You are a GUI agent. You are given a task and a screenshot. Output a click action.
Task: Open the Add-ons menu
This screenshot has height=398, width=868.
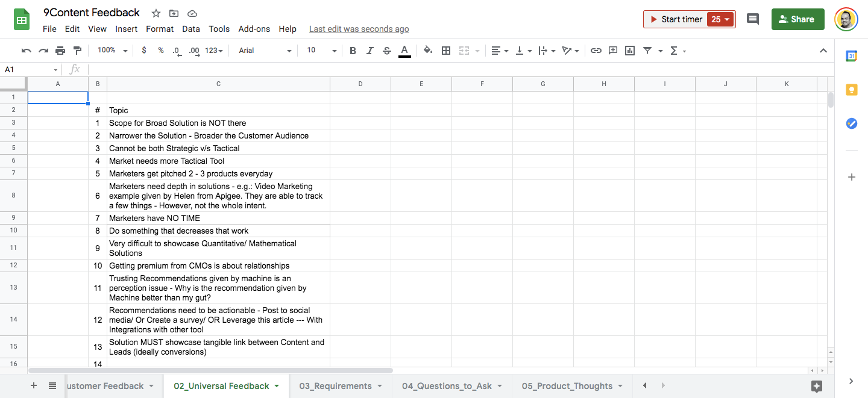point(254,29)
